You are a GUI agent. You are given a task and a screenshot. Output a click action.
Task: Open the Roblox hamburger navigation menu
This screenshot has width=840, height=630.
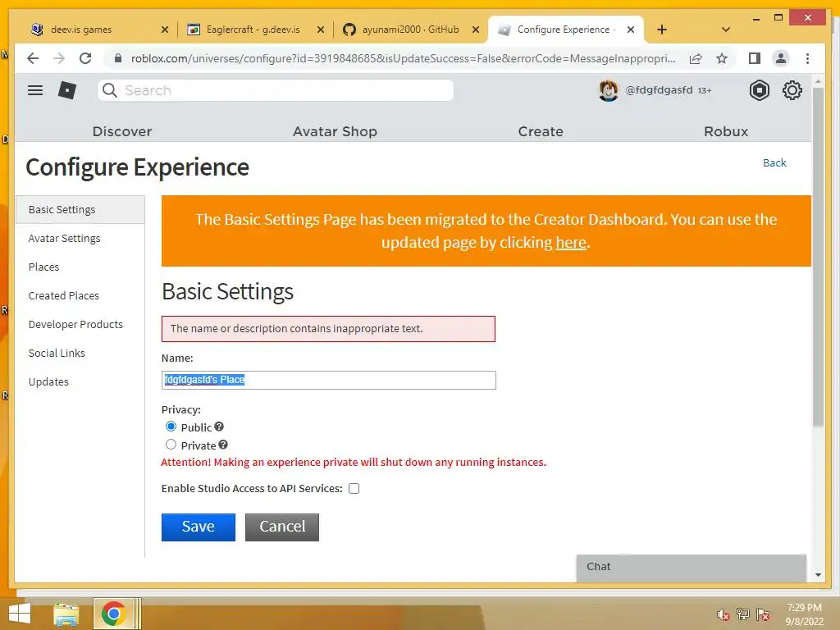(x=35, y=90)
